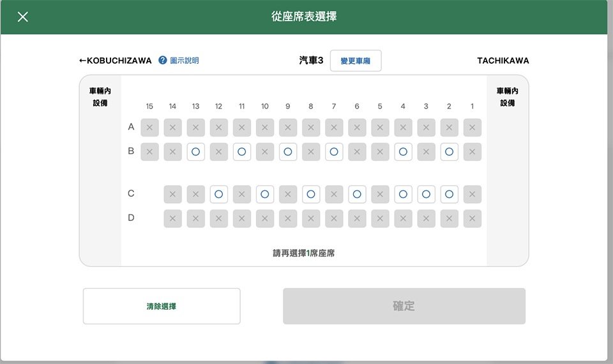
Task: Click the 確定 confirm button
Action: click(x=404, y=306)
